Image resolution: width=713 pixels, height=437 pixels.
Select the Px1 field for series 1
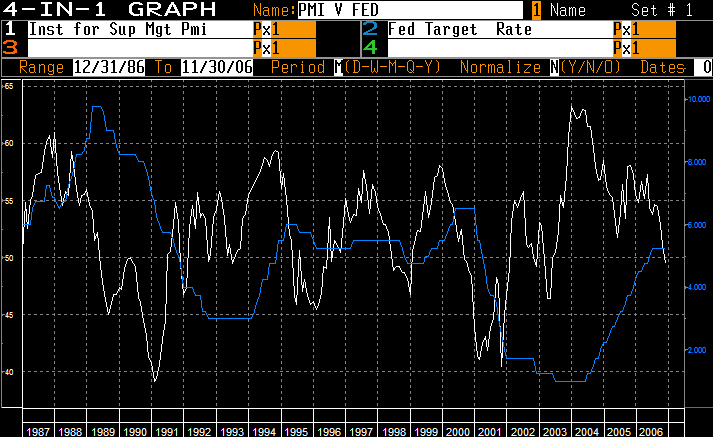284,30
